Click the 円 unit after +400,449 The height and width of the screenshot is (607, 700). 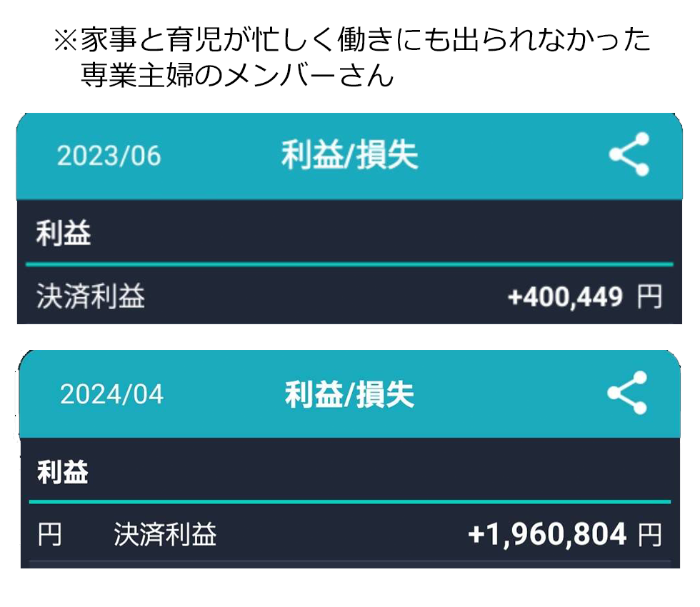(649, 297)
